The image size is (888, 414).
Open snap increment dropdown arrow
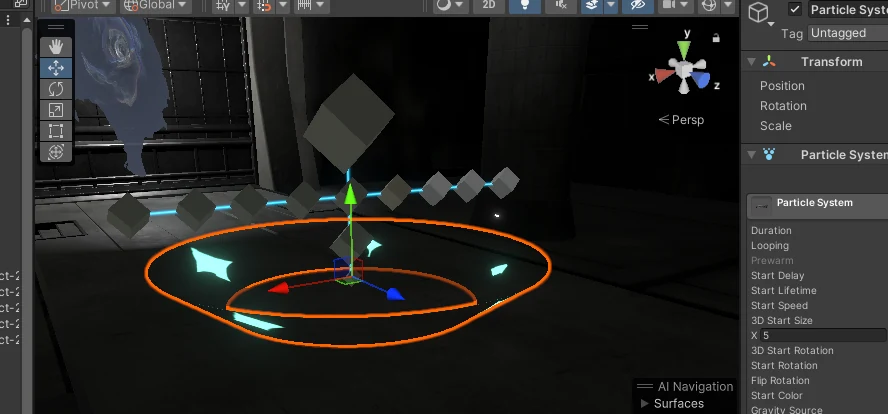pos(283,6)
